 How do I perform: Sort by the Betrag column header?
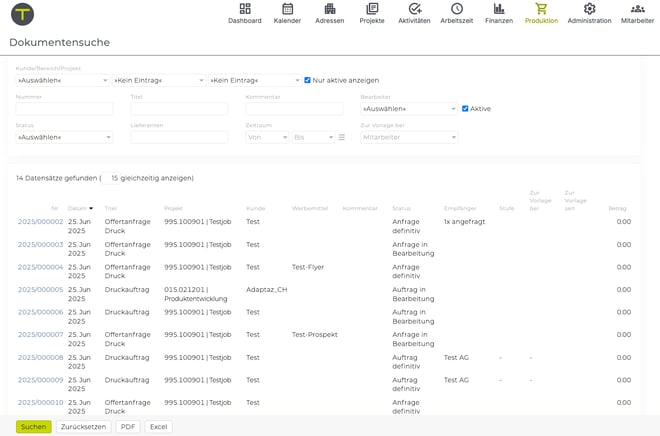617,208
